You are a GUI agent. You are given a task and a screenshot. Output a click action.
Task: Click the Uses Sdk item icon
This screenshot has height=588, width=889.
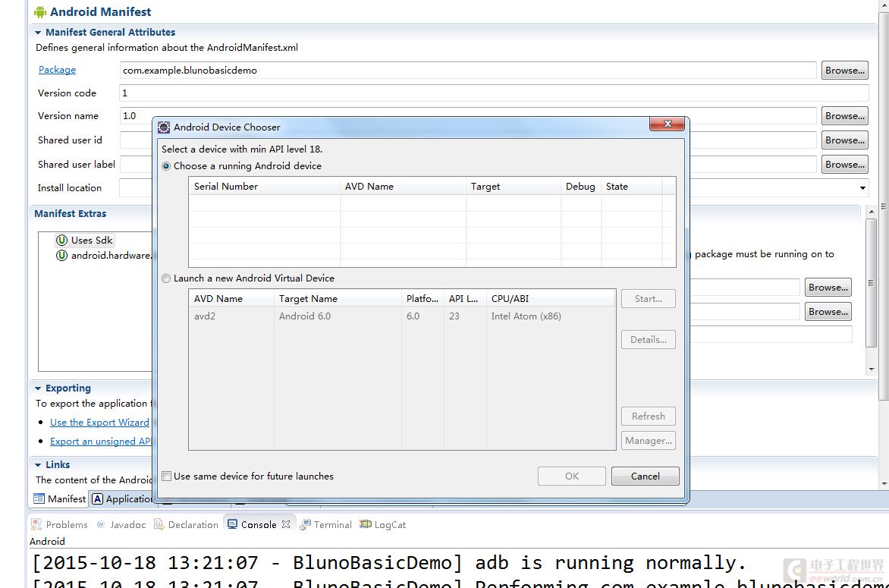click(61, 241)
